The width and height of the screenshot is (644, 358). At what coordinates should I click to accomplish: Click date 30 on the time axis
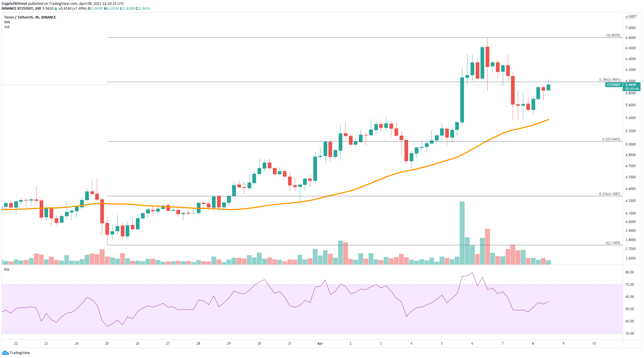[x=259, y=343]
